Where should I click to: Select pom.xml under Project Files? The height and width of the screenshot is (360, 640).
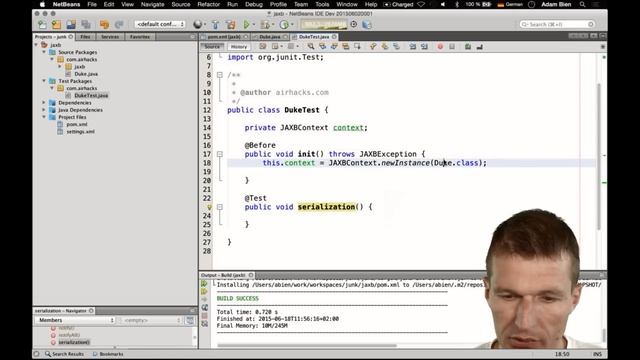tap(77, 124)
